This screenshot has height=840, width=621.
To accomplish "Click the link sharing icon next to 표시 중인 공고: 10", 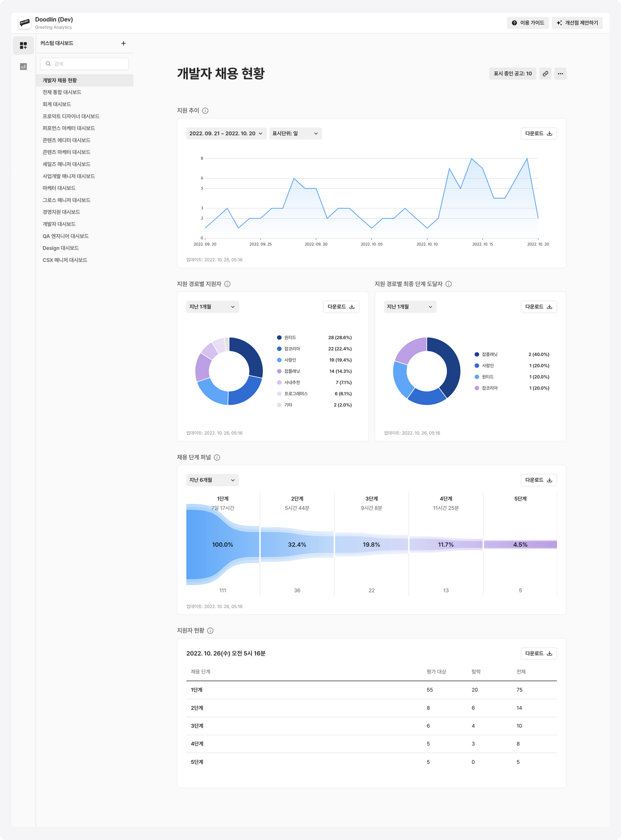I will coord(545,73).
